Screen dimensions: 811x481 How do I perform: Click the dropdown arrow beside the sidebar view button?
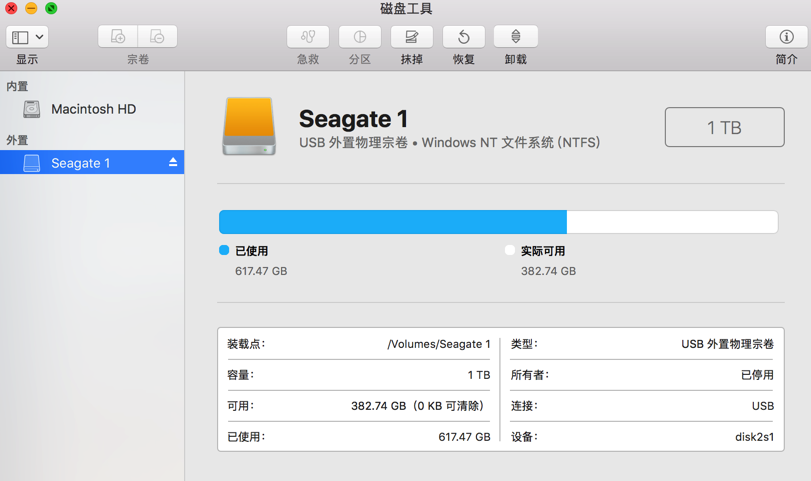(39, 37)
